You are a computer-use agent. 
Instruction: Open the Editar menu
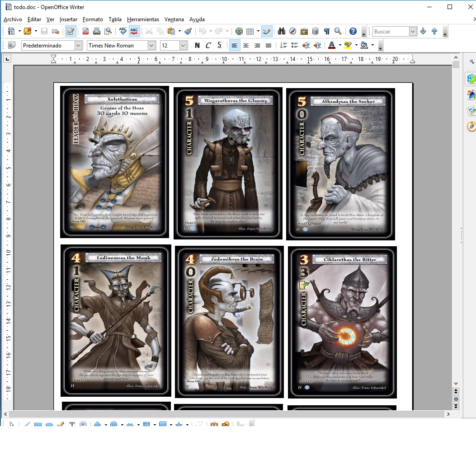pyautogui.click(x=34, y=19)
